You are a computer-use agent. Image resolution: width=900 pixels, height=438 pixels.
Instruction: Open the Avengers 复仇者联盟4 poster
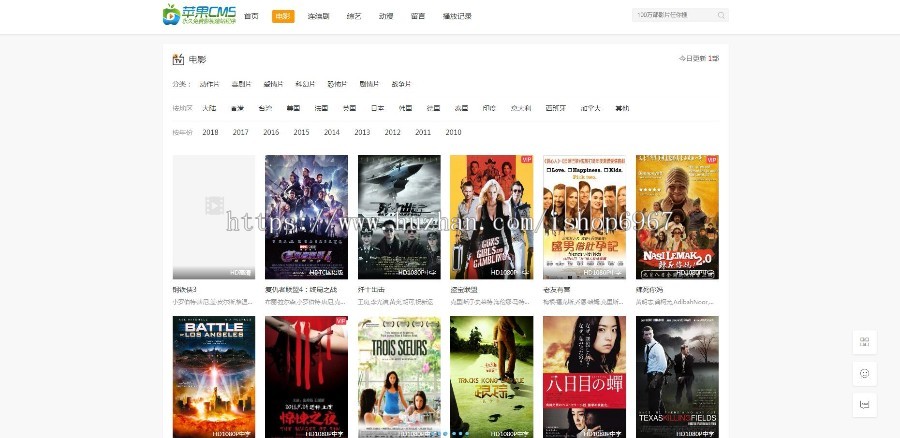(x=306, y=217)
